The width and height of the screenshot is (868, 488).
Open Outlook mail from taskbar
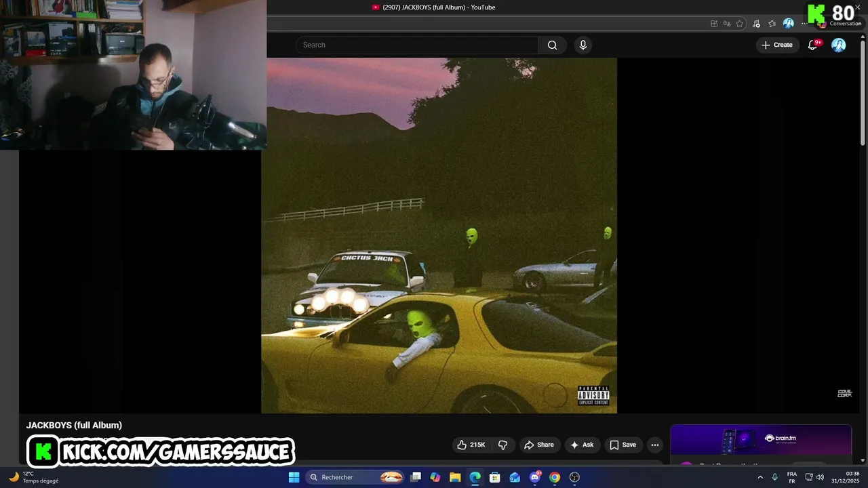coord(515,477)
